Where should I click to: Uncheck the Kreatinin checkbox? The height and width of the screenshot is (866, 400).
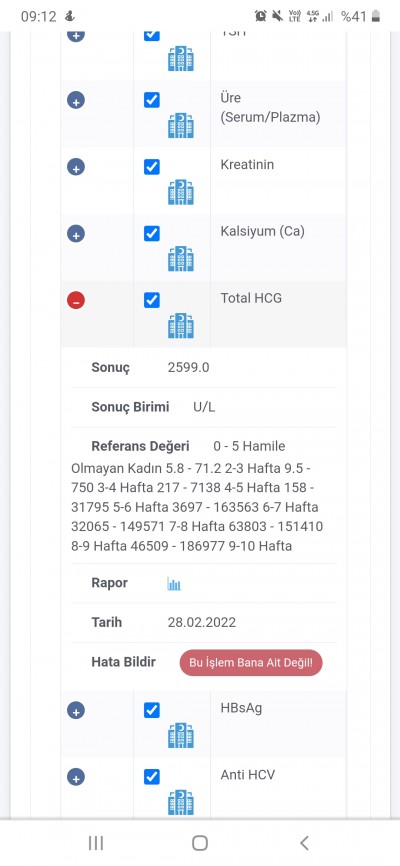click(152, 167)
